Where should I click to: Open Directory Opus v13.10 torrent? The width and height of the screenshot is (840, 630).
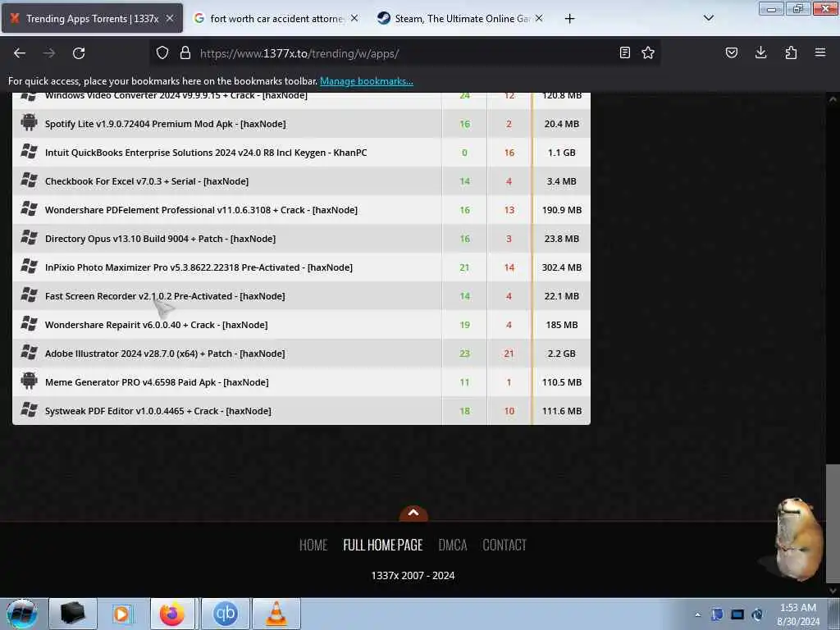(x=160, y=239)
